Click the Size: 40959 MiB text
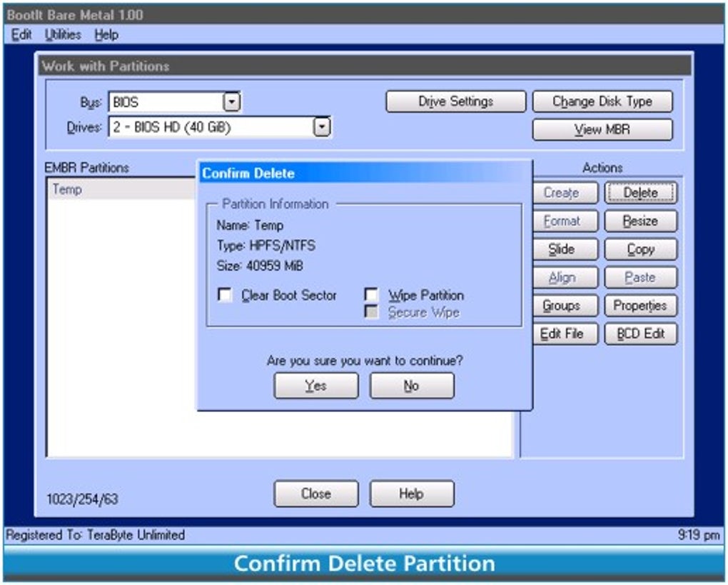Screen dimensions: 728x585 260,266
